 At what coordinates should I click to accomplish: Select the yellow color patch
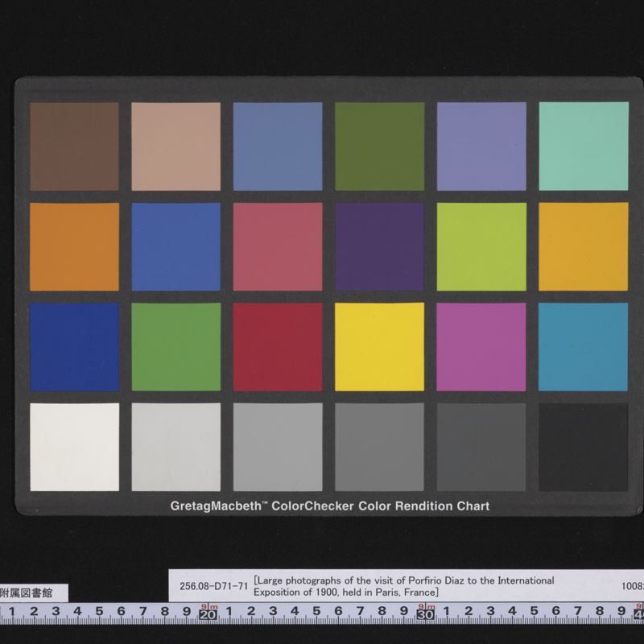(379, 346)
